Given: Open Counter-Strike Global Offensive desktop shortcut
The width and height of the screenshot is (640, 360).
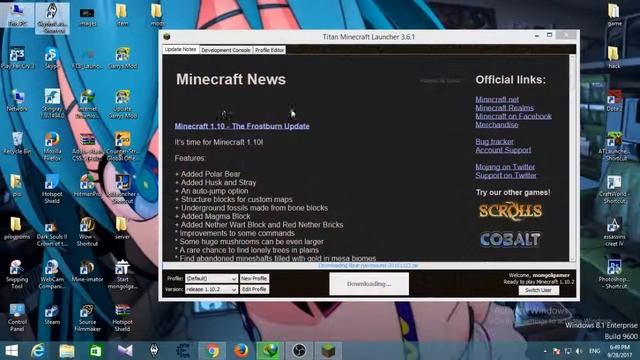Looking at the screenshot, I should coord(122,146).
